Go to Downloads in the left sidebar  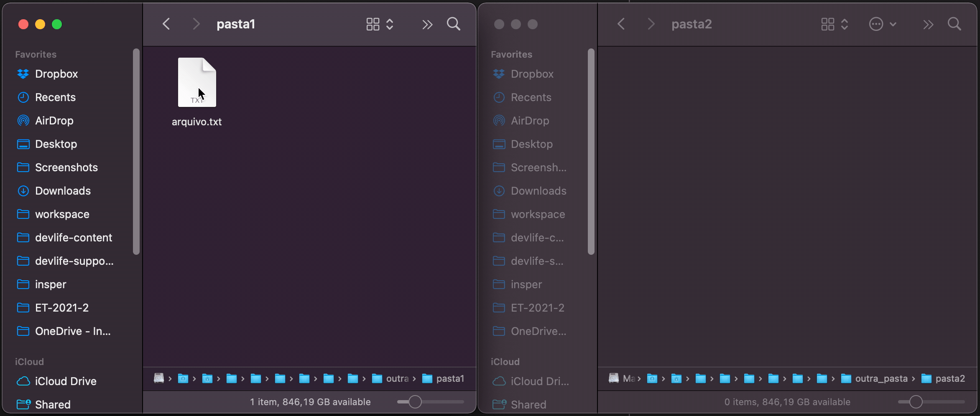tap(63, 191)
